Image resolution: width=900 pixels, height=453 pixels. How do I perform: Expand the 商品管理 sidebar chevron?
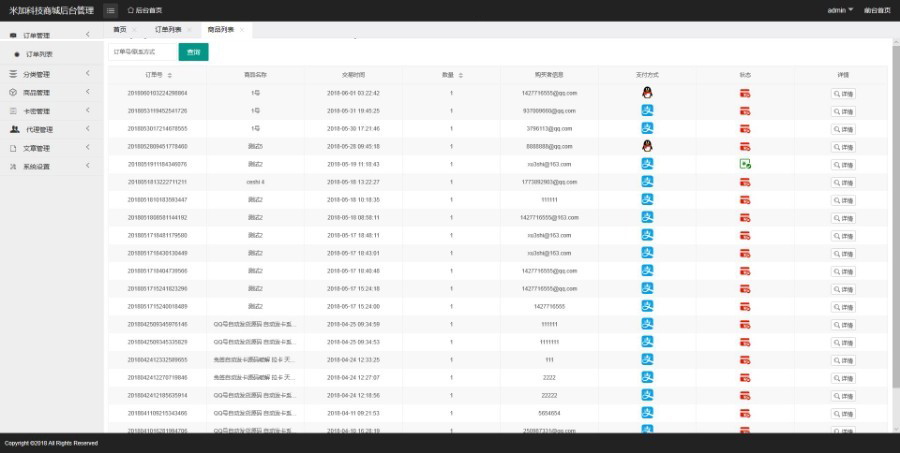click(88, 91)
